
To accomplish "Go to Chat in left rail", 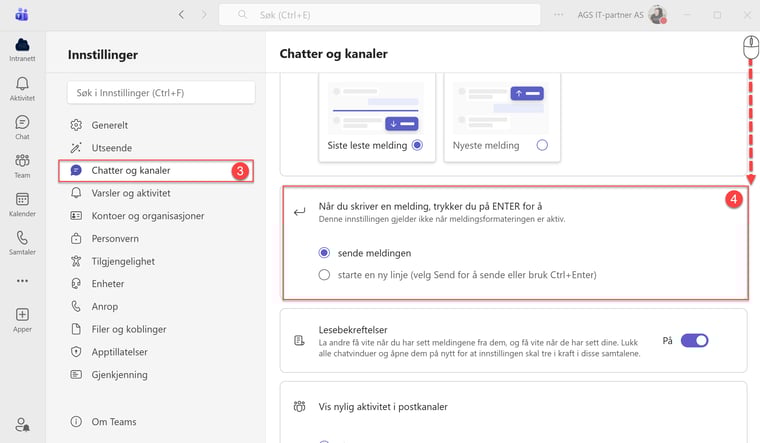I will (22, 126).
